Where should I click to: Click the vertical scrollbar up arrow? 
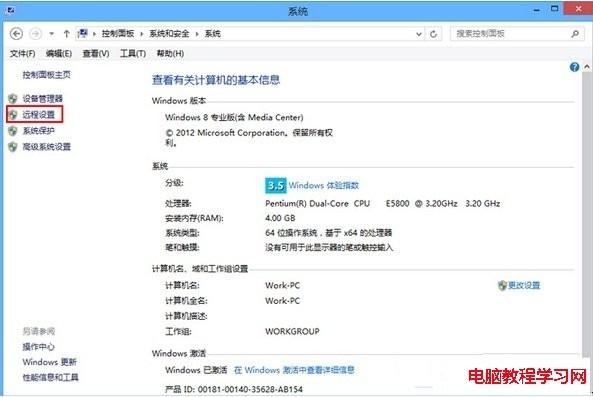587,67
